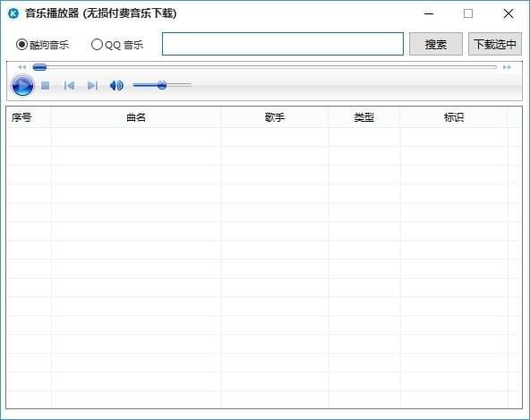Sort by the 类型 column header
530x420 pixels.
click(x=364, y=117)
